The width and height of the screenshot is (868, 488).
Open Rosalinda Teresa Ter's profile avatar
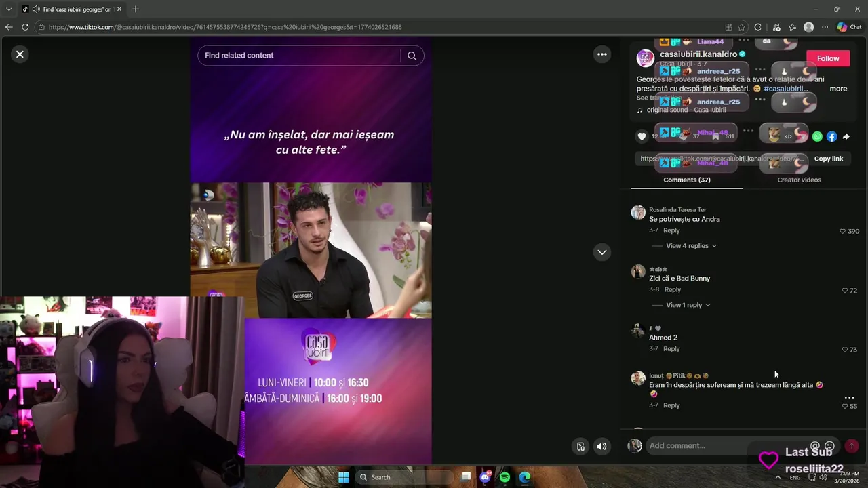click(638, 213)
